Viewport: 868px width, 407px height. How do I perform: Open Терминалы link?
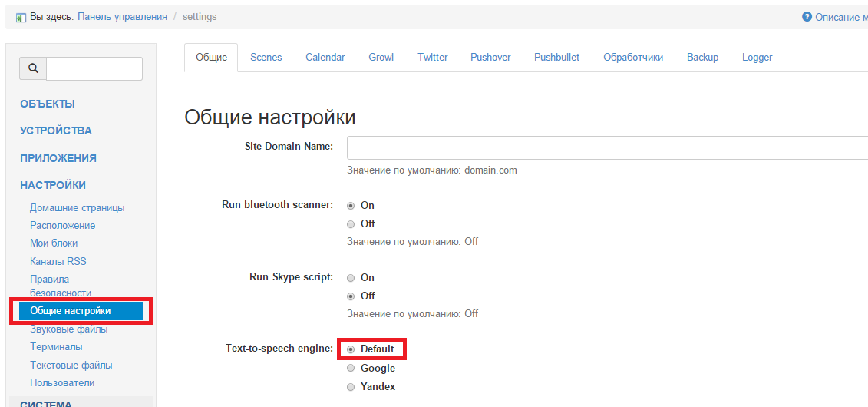coord(57,347)
